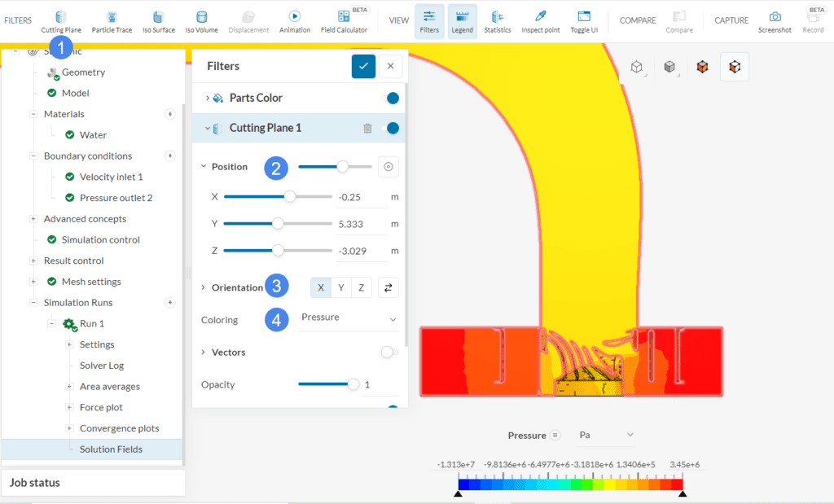Open the pressure units dropdown showing Pa
This screenshot has height=504, width=834.
605,435
